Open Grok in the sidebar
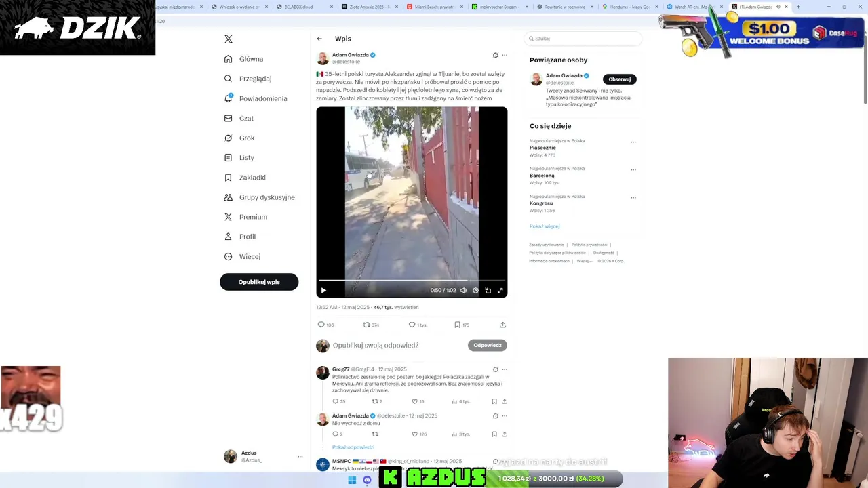This screenshot has width=868, height=488. pos(239,138)
